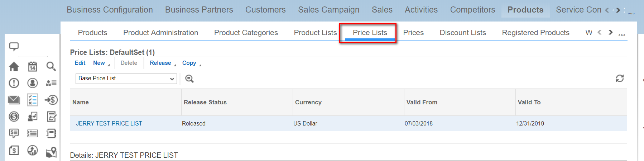Go to the Product Categories tab
Viewport: 644px width, 161px height.
point(246,33)
